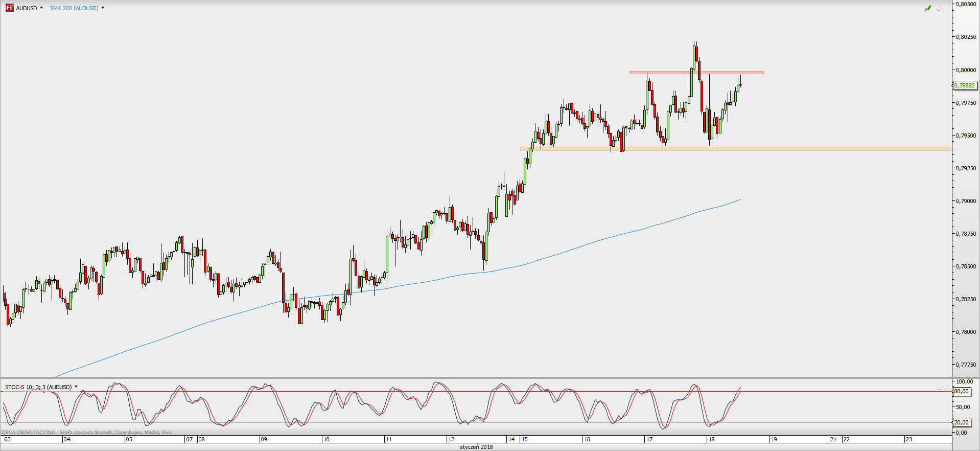Click the 0,80000 price axis label
980x451 pixels.
coord(966,70)
